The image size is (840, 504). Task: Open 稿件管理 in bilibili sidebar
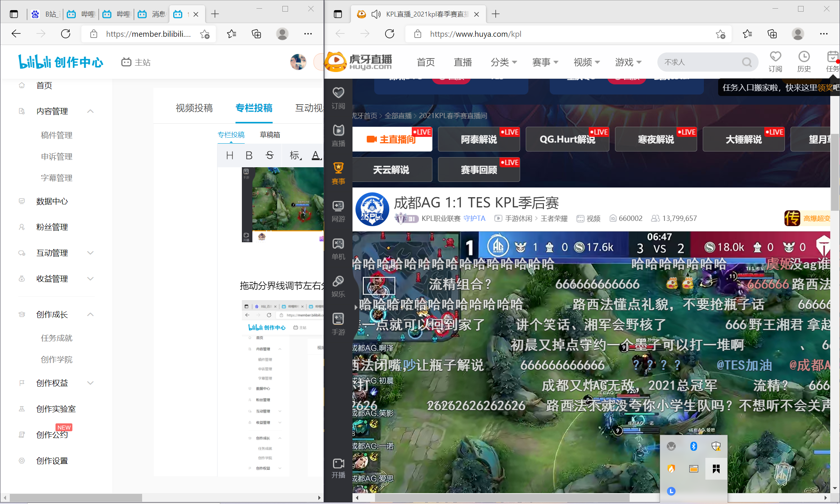pos(57,135)
